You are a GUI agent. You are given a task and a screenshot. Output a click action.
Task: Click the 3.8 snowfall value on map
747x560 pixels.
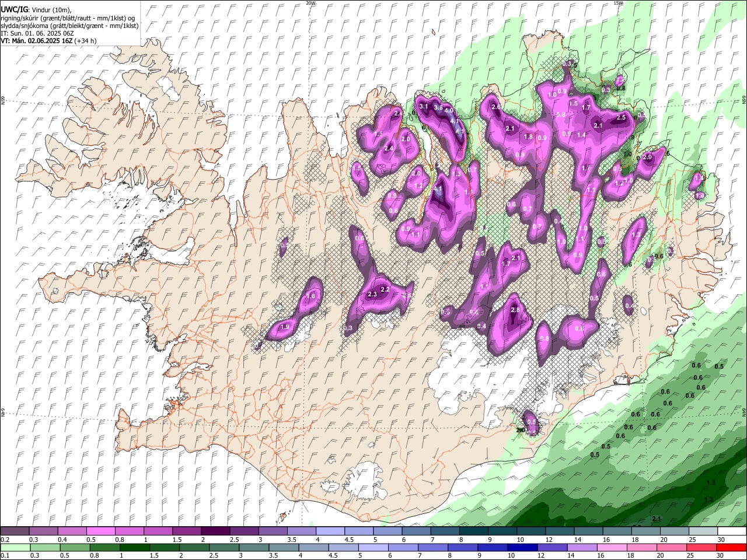click(438, 108)
